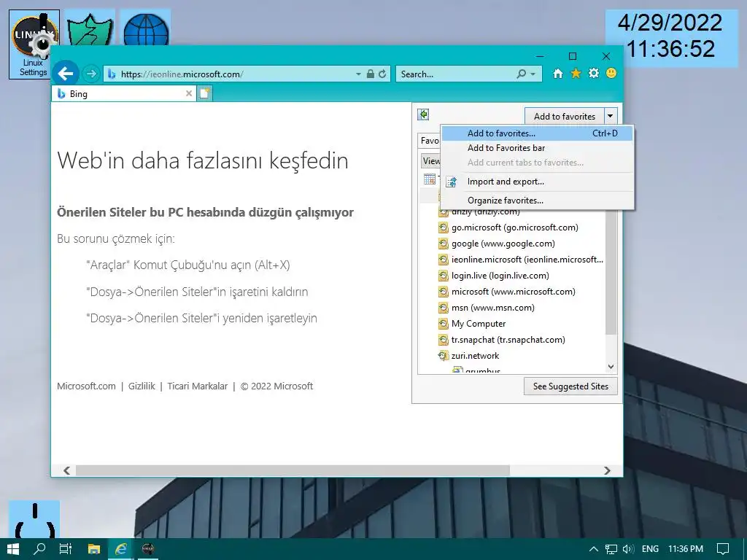747x560 pixels.
Task: Open the Tools gear icon
Action: pos(594,74)
